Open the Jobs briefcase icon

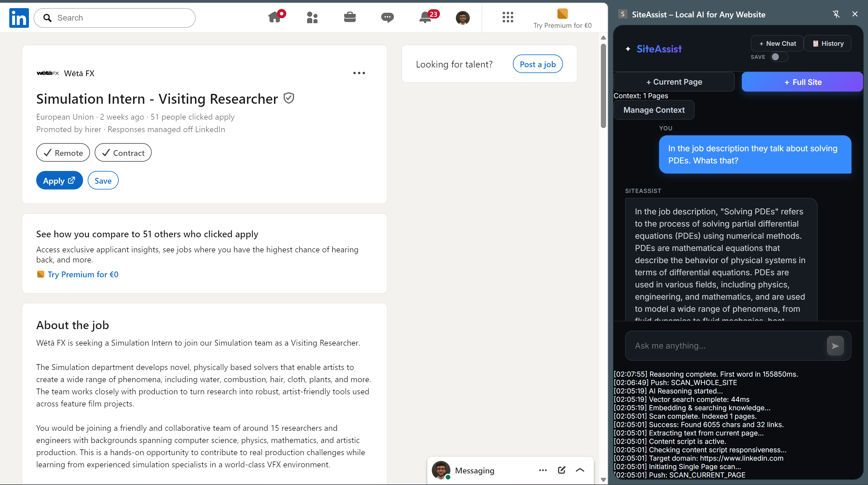(350, 17)
